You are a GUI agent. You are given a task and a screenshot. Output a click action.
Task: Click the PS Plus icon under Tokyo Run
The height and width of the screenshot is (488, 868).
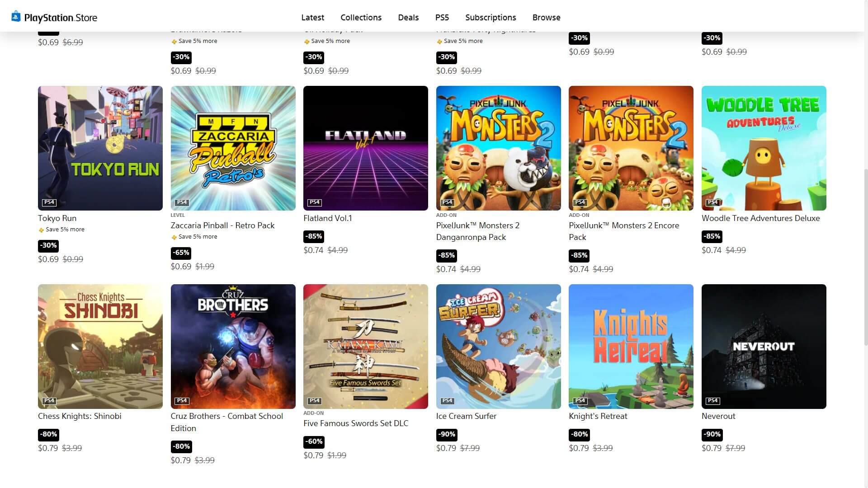pos(41,230)
